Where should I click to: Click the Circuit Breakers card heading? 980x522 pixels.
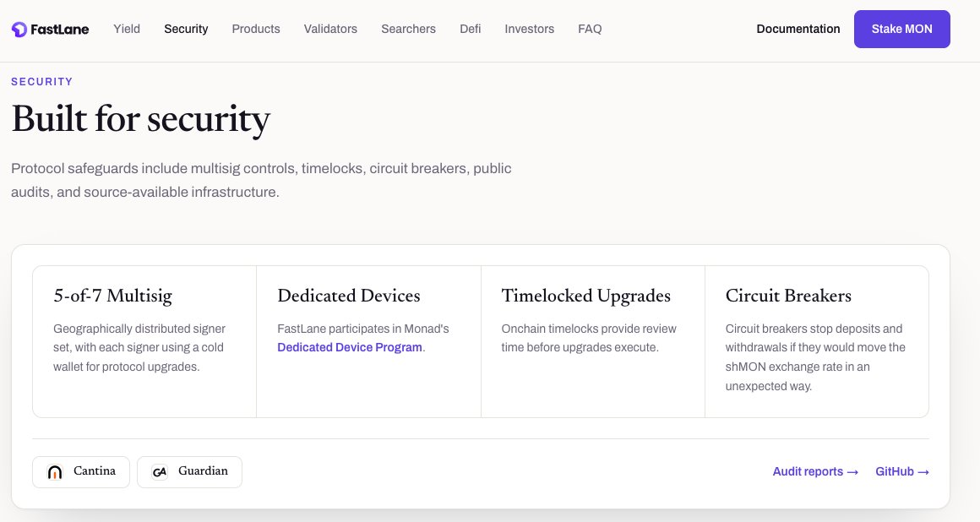pos(788,295)
